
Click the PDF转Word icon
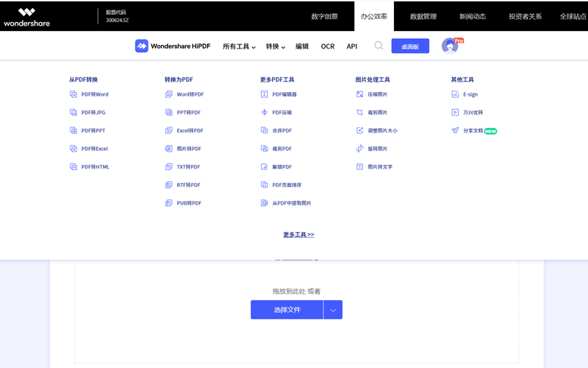click(x=73, y=94)
